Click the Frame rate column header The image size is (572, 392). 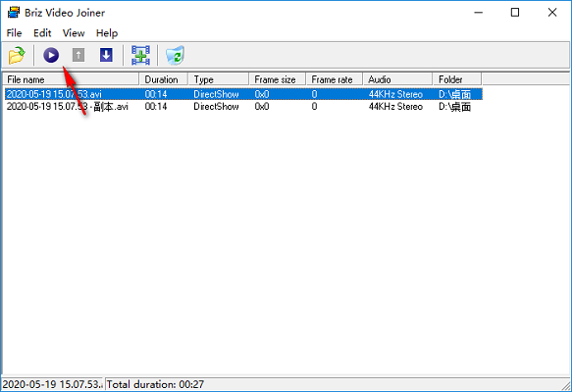point(335,79)
